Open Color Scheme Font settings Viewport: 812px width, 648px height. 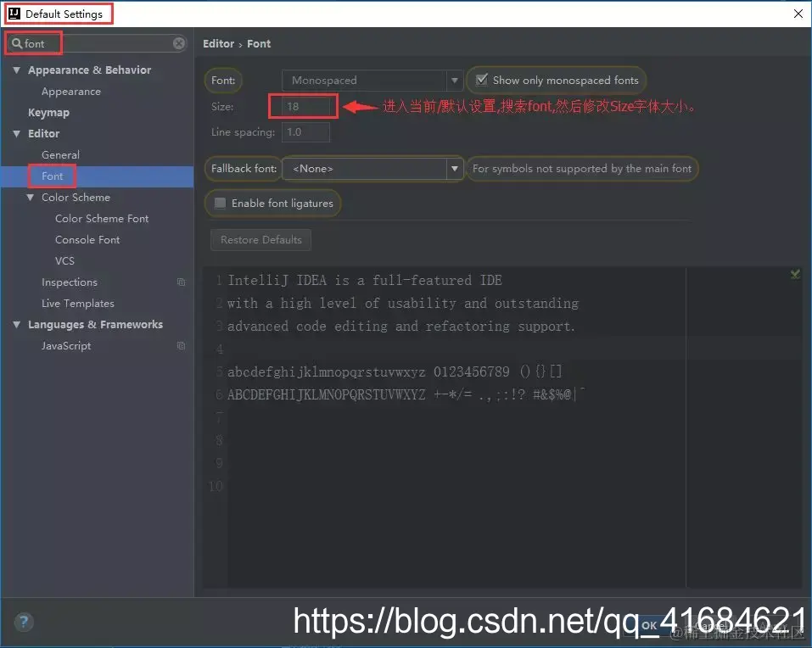coord(102,219)
